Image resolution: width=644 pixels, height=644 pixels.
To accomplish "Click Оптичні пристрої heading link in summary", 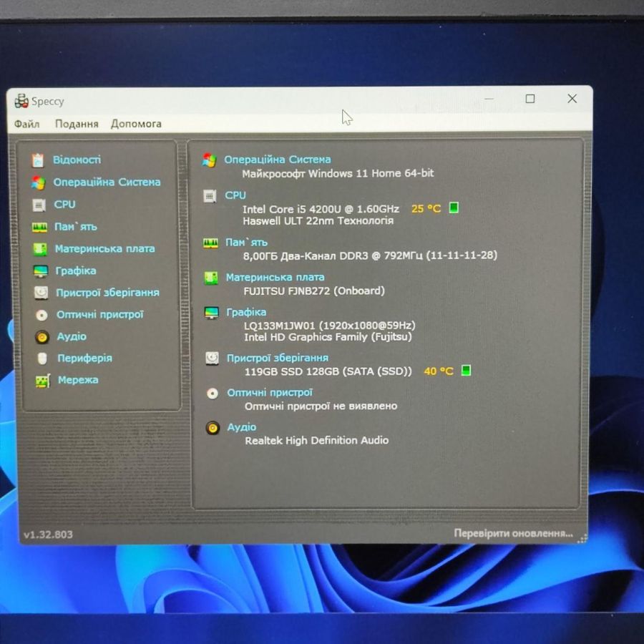I will (x=270, y=393).
